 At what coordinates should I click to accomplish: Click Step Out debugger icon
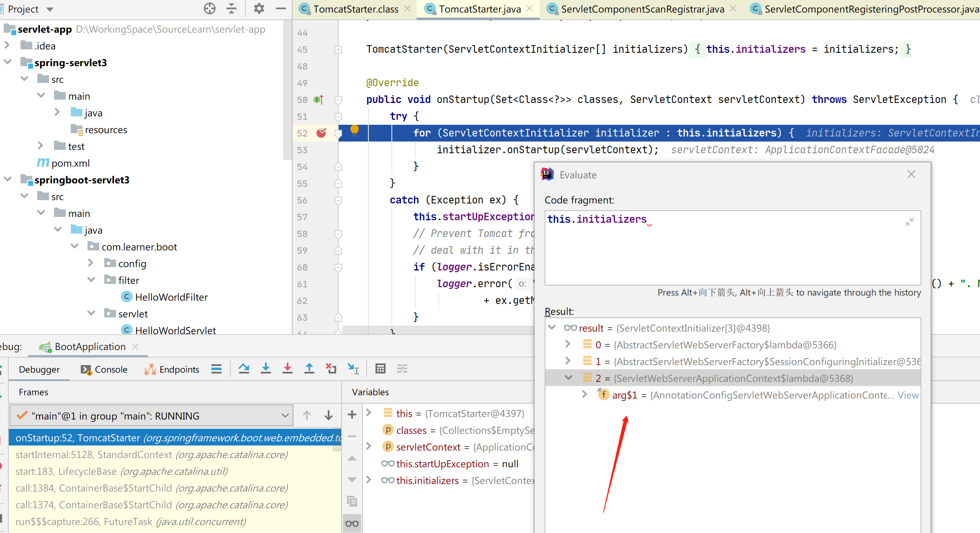[x=309, y=369]
